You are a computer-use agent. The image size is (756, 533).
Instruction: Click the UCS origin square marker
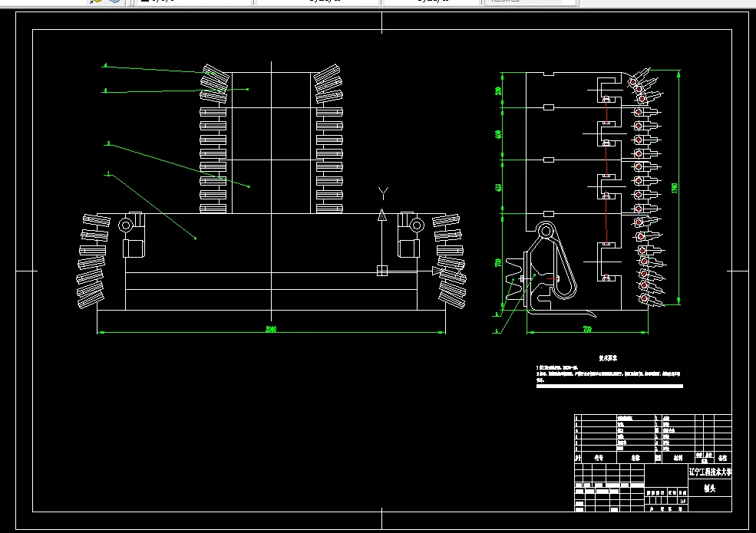(382, 271)
